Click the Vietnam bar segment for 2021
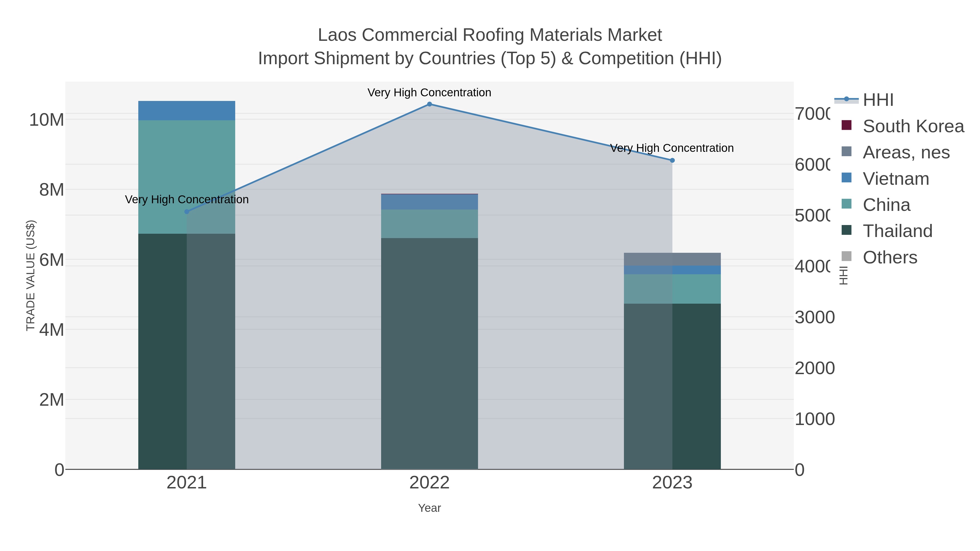Image resolution: width=980 pixels, height=551 pixels. (x=186, y=111)
